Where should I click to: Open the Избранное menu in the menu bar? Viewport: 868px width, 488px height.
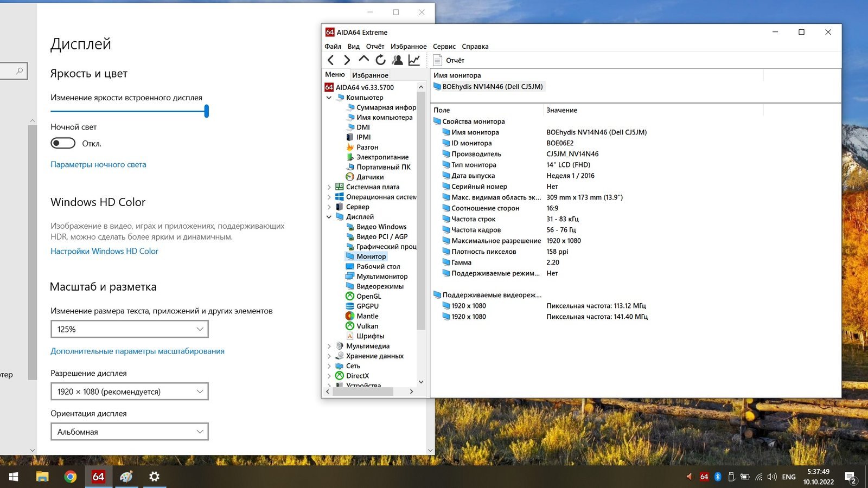pyautogui.click(x=409, y=46)
